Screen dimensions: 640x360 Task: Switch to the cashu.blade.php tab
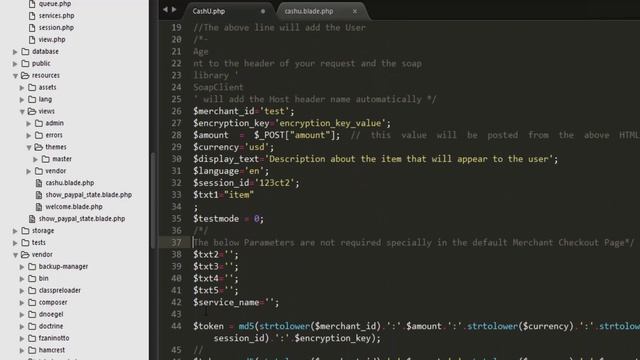click(309, 11)
